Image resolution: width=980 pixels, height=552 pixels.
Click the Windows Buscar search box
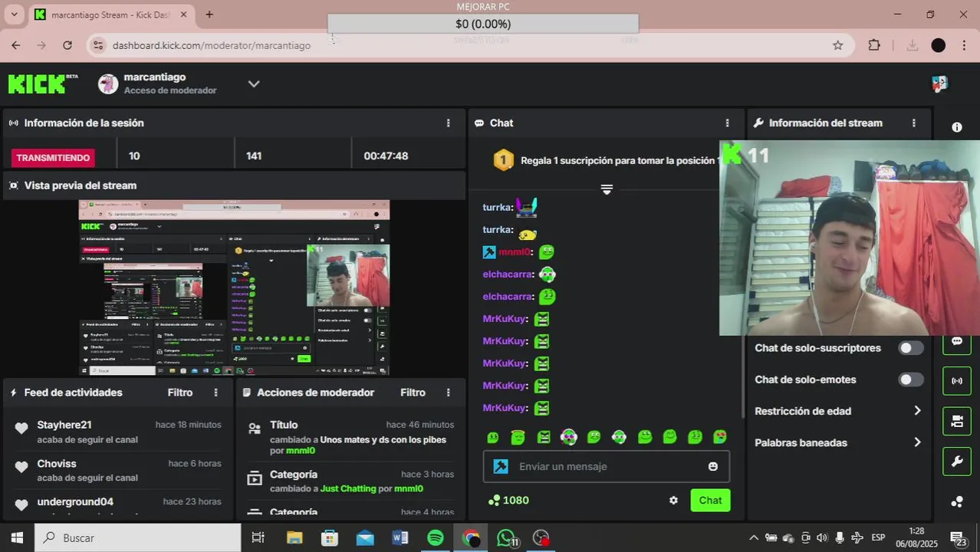[x=138, y=537]
